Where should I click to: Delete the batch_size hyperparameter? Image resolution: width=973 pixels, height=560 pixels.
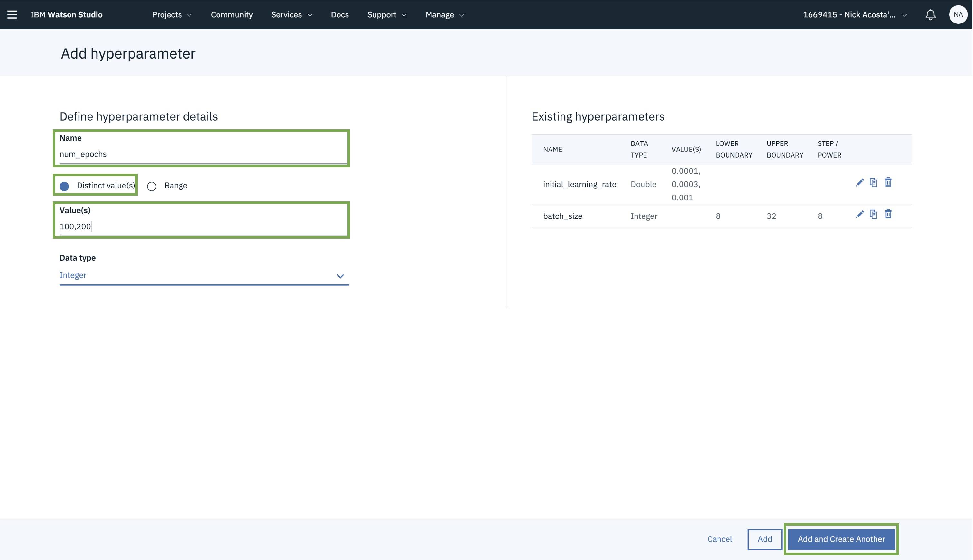pos(888,214)
